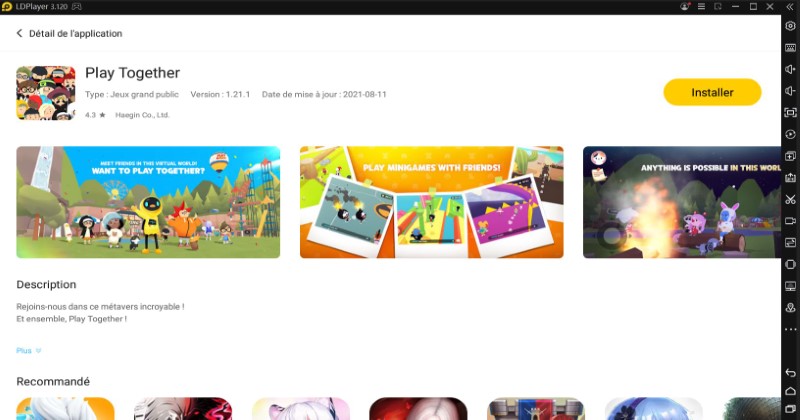This screenshot has width=800, height=420.
Task: Open recommended castle app with blue-red banner
Action: (536, 409)
